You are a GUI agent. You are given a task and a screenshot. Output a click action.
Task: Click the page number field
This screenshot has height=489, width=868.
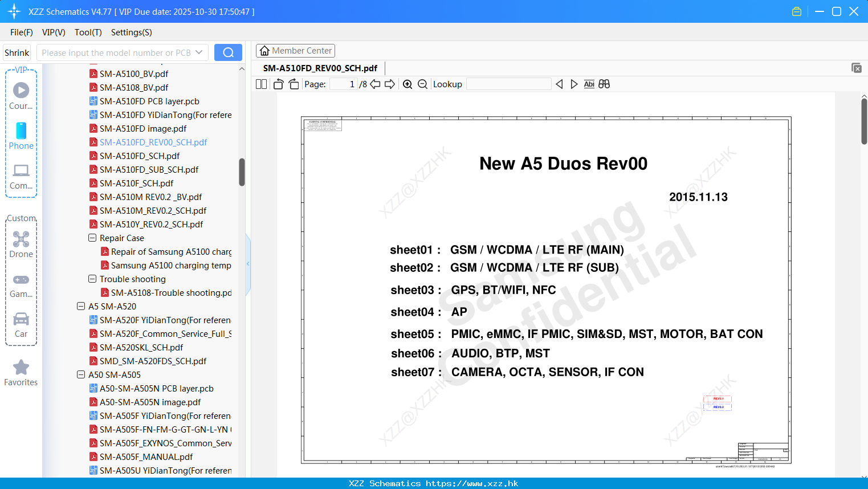344,84
